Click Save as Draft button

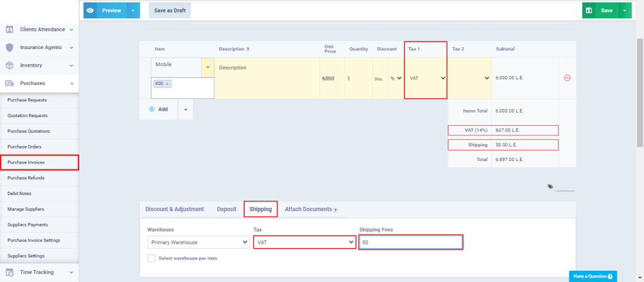170,11
